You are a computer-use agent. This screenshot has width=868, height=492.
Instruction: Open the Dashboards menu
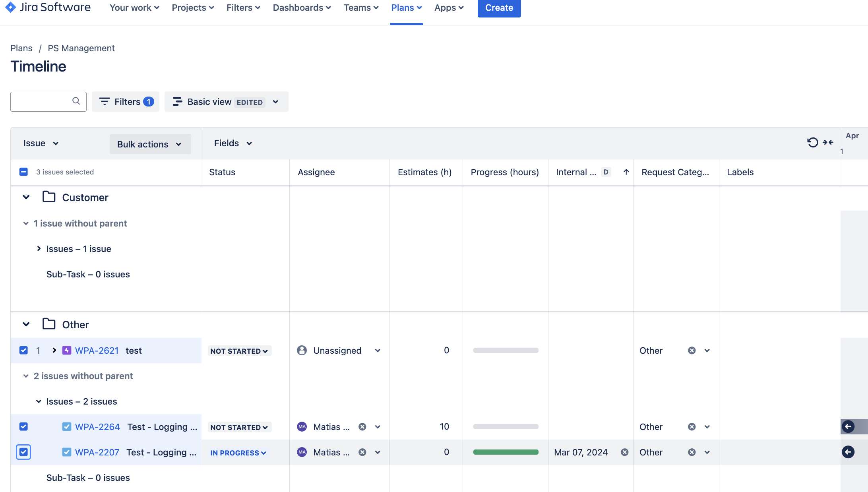301,7
